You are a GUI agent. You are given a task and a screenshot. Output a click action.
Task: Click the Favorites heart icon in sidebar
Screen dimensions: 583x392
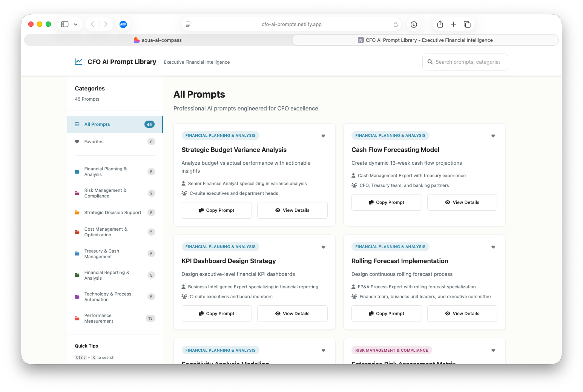tap(77, 142)
